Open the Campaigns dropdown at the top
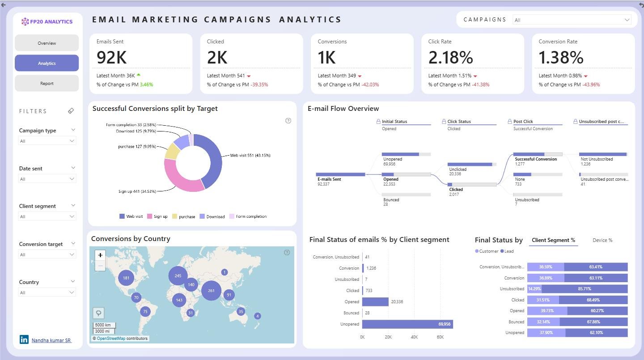 [x=572, y=20]
